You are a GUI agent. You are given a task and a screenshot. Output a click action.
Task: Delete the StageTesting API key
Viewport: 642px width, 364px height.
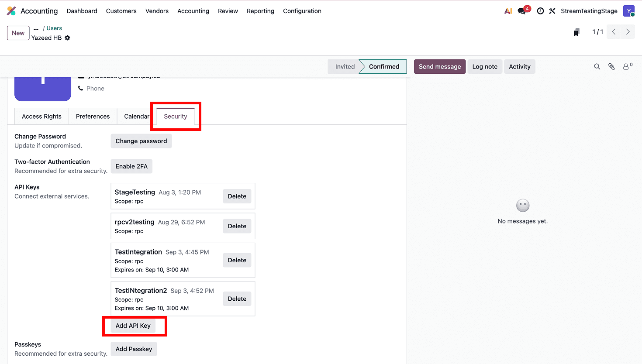(x=237, y=196)
